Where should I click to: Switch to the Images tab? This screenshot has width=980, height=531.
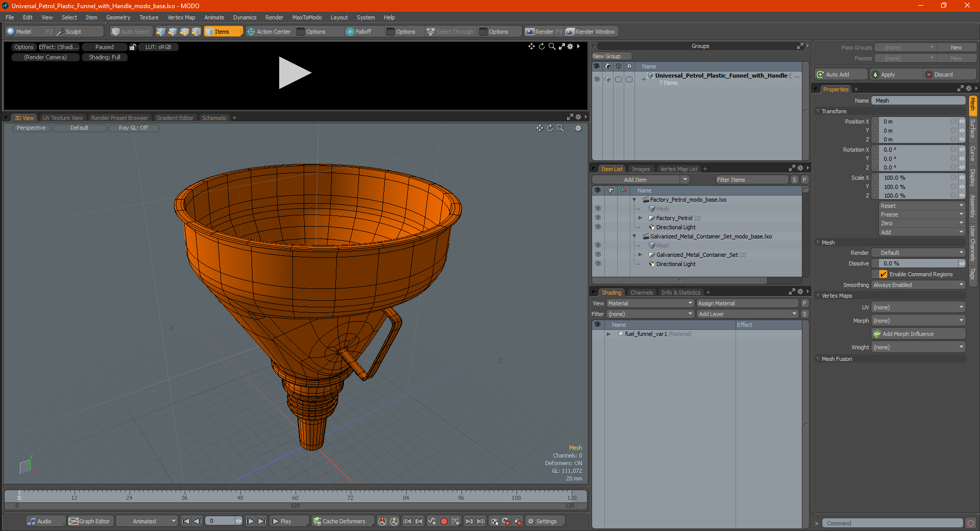pyautogui.click(x=641, y=169)
